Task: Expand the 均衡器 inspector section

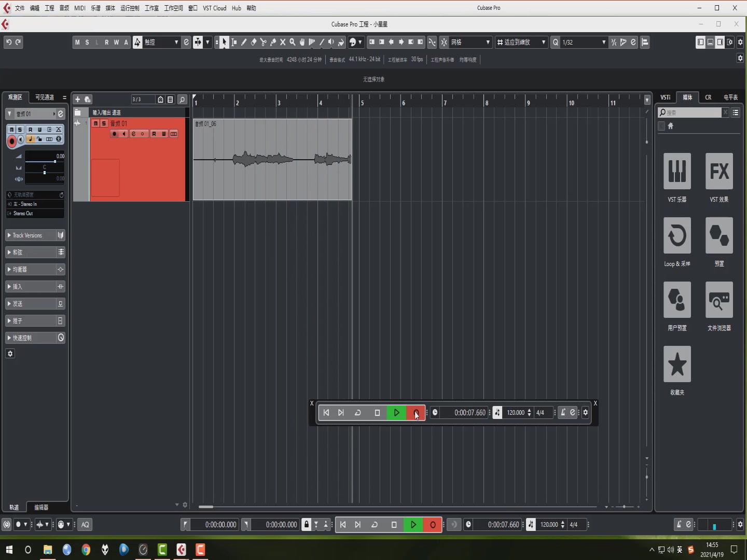Action: (31, 269)
